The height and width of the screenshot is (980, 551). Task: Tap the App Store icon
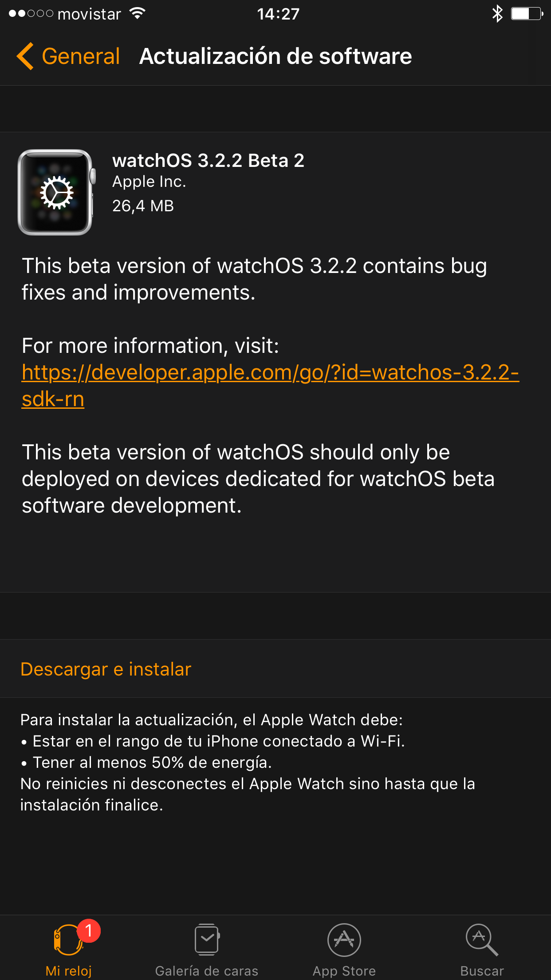point(344,939)
